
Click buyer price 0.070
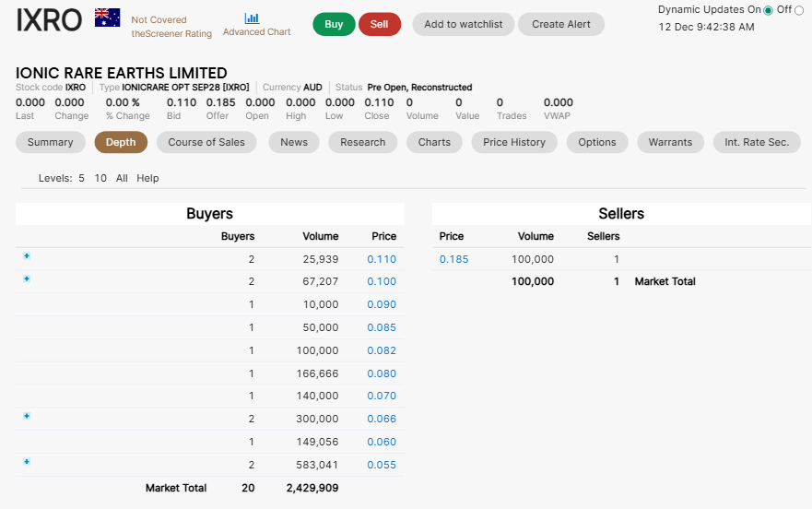(382, 396)
